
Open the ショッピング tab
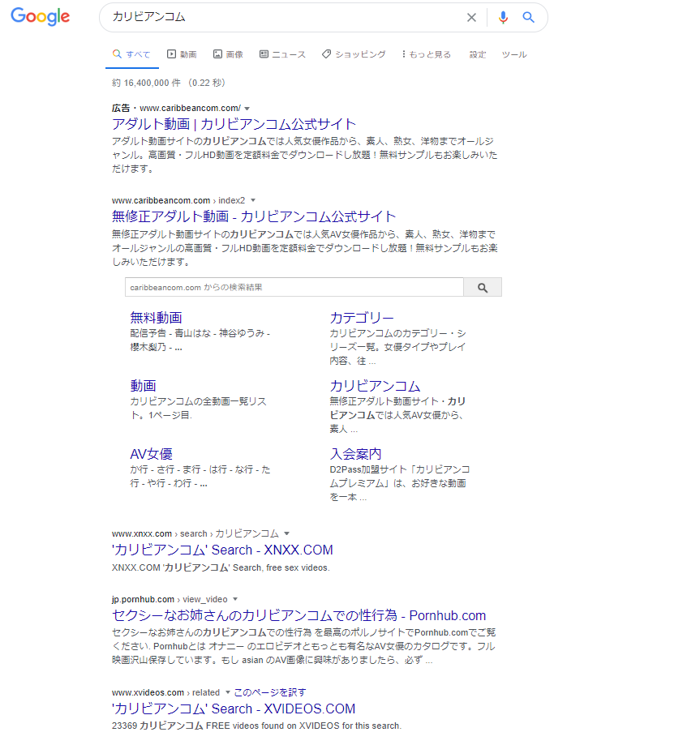(354, 54)
